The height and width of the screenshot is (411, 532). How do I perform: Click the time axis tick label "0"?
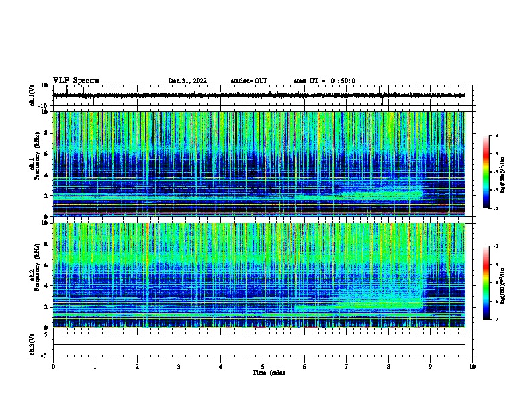[53, 367]
